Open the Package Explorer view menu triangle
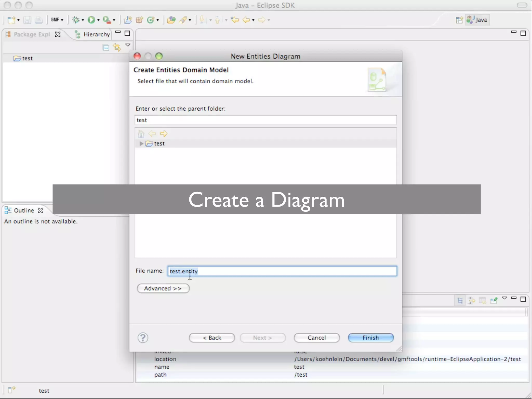The image size is (532, 399). click(x=128, y=45)
